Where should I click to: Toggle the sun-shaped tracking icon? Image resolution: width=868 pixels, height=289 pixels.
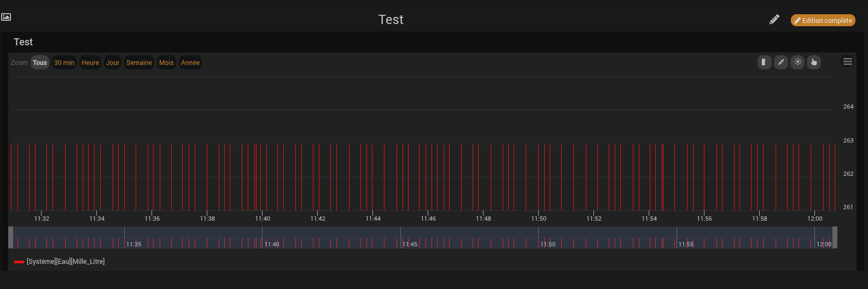pos(797,62)
